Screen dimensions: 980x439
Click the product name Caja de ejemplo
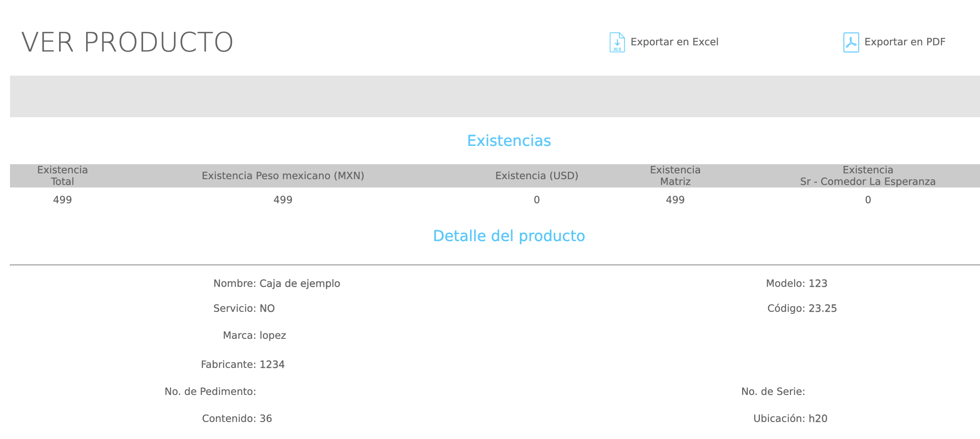point(299,284)
